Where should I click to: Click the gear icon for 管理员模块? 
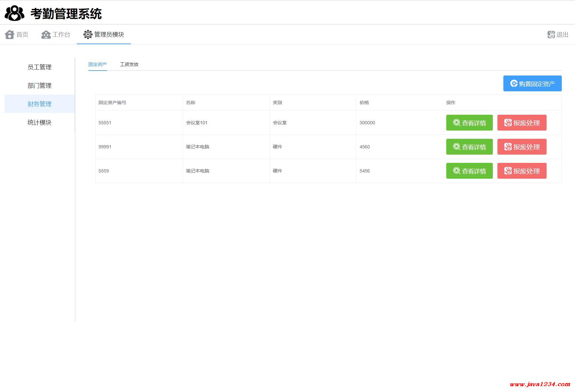click(88, 34)
